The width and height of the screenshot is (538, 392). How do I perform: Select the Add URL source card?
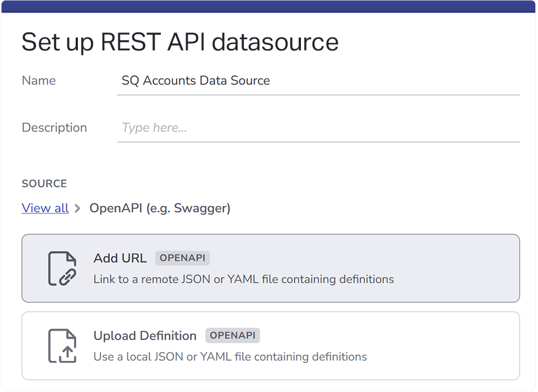(271, 269)
